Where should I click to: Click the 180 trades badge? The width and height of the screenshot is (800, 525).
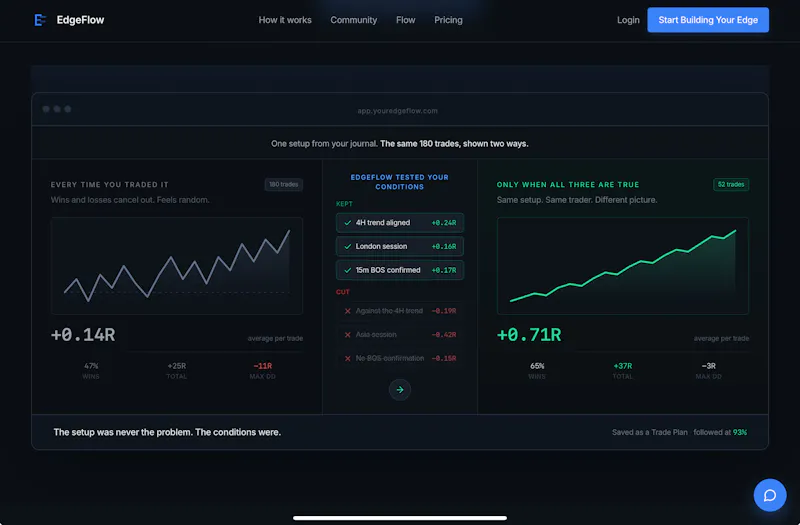point(284,184)
